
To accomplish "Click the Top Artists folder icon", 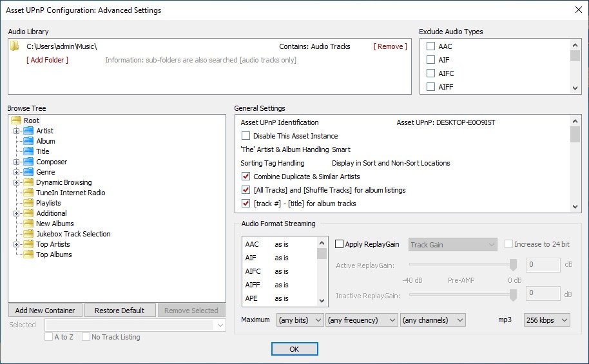I will pos(28,244).
